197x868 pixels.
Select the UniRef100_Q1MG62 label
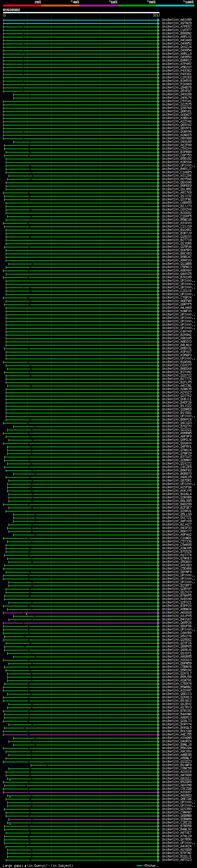[177, 640]
